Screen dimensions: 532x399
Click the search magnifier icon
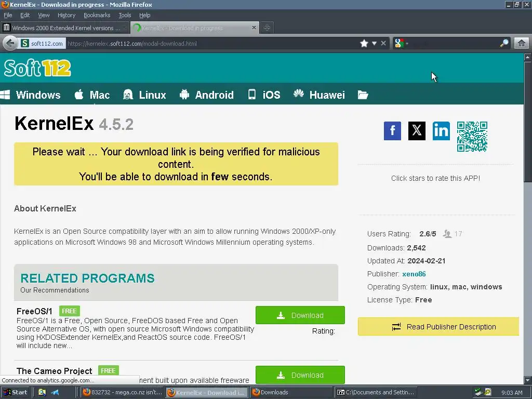(504, 44)
